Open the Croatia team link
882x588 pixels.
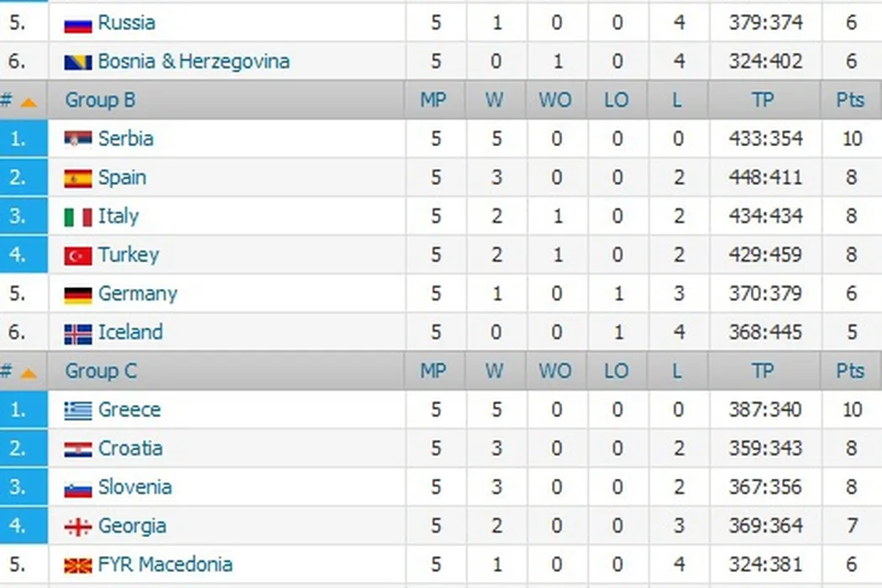(x=130, y=449)
